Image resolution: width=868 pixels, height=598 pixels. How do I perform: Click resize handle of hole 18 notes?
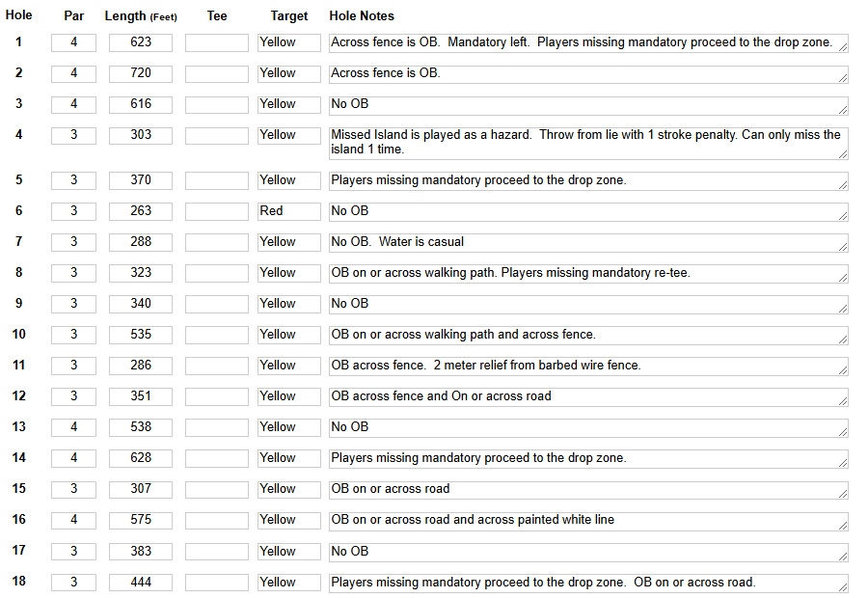tap(843, 587)
